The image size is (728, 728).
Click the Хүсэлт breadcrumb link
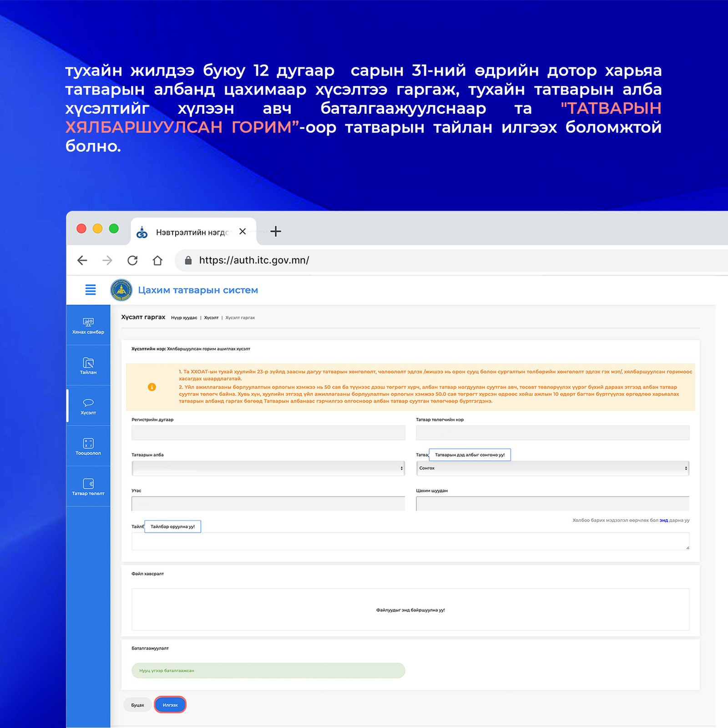point(211,318)
